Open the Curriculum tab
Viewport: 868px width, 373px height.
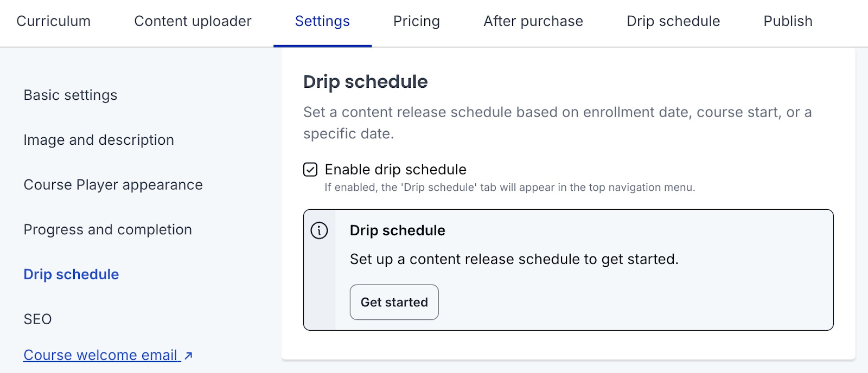tap(54, 21)
